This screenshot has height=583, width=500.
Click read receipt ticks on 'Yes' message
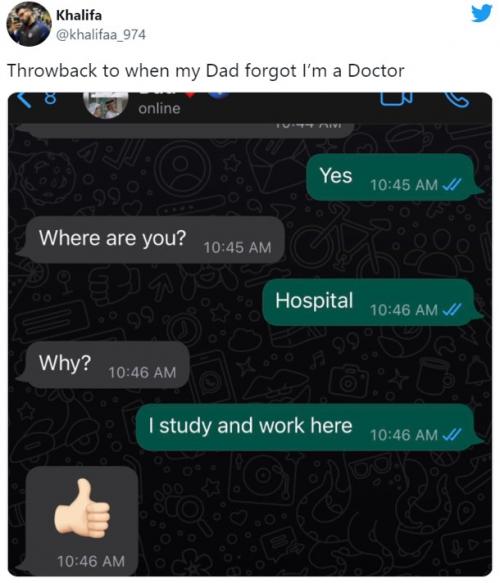452,184
